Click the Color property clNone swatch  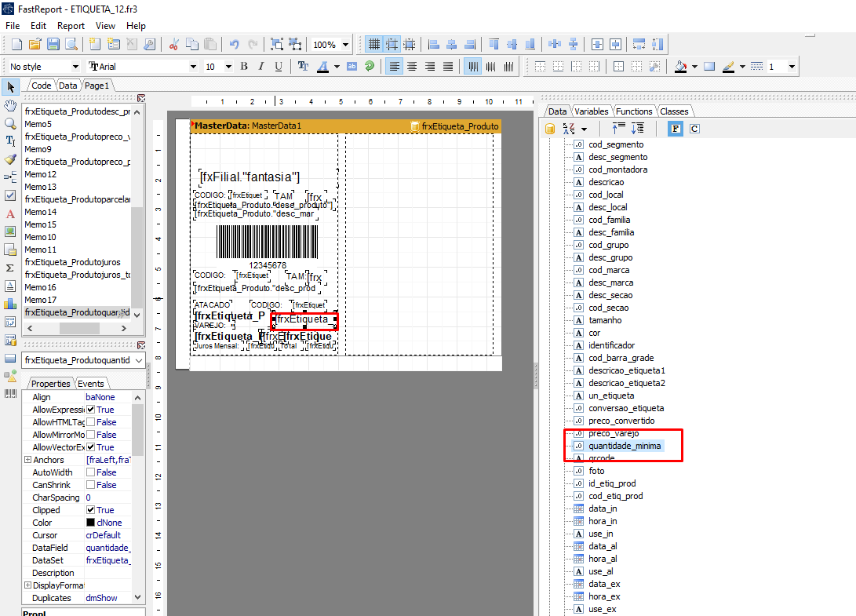[x=90, y=523]
